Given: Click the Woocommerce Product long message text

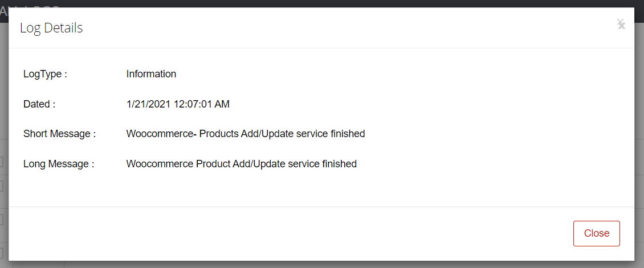Looking at the screenshot, I should pos(242,164).
